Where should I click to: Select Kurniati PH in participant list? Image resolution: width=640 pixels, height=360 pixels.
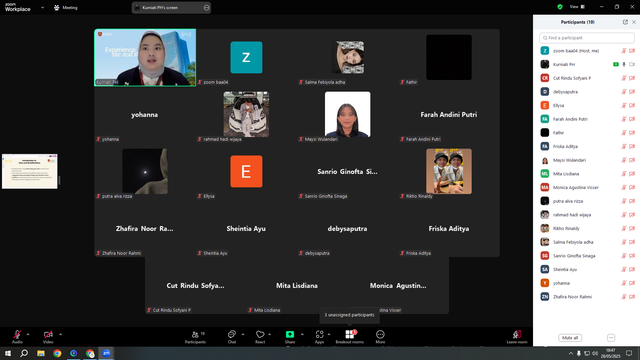pos(587,64)
